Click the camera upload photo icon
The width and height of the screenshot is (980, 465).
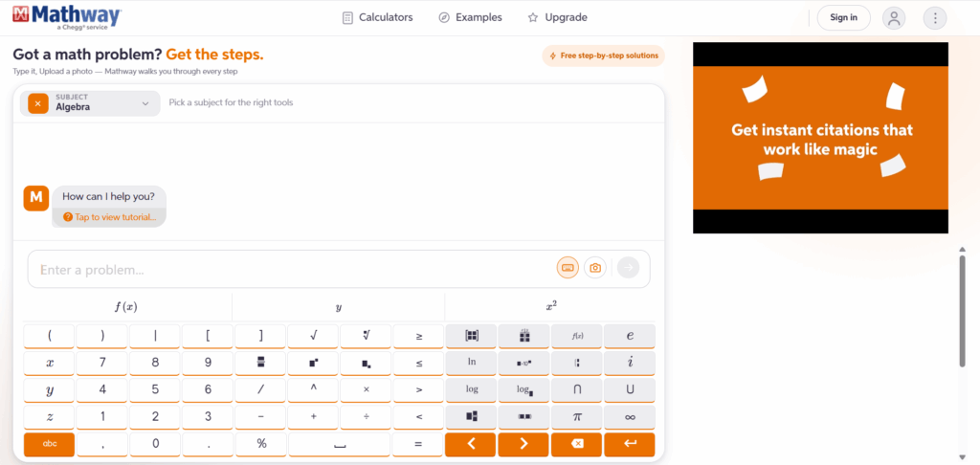click(595, 268)
